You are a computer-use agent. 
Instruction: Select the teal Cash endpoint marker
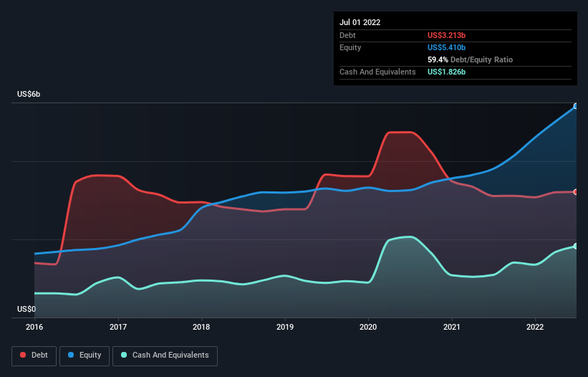pyautogui.click(x=576, y=246)
